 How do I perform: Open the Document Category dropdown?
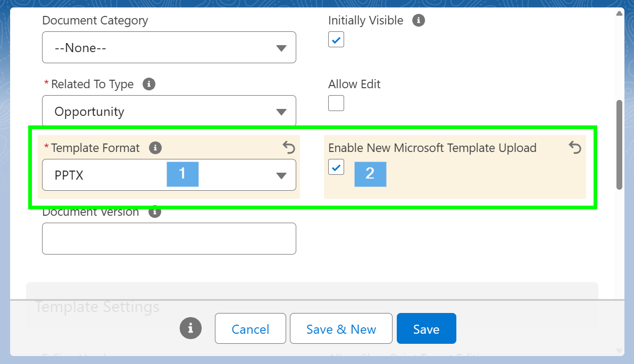pyautogui.click(x=169, y=48)
